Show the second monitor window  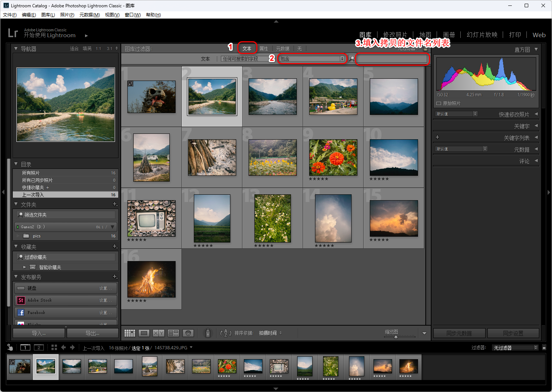(x=38, y=348)
